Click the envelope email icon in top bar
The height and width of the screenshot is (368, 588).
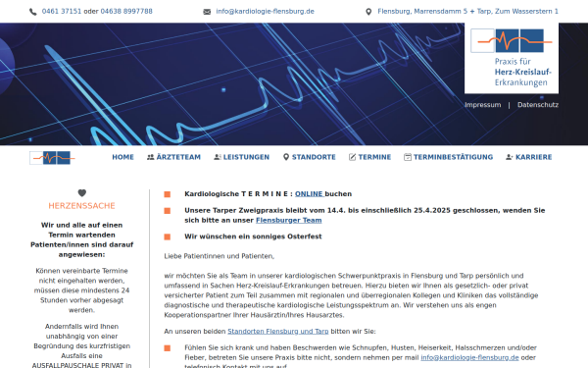[207, 12]
